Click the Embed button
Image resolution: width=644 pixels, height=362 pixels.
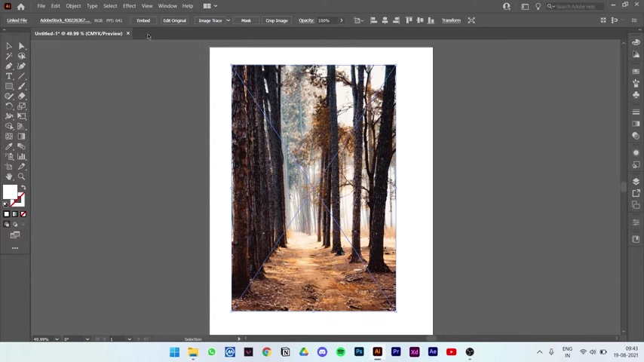click(143, 20)
